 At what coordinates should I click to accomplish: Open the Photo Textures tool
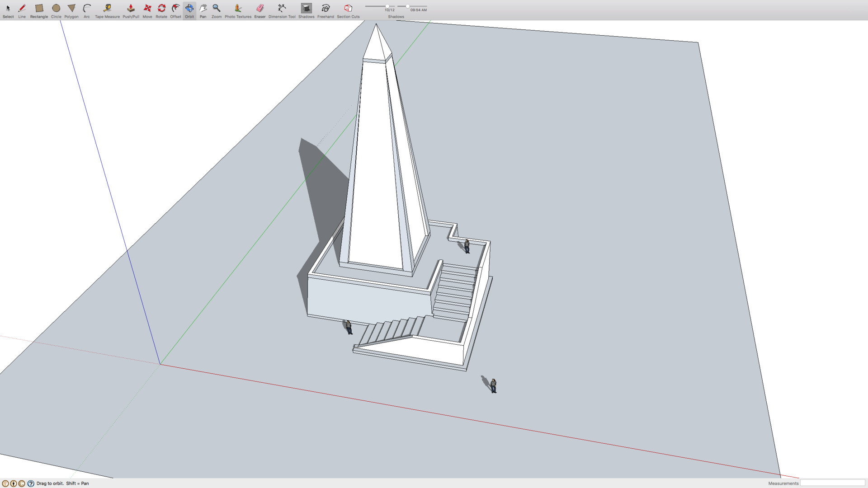(x=238, y=9)
